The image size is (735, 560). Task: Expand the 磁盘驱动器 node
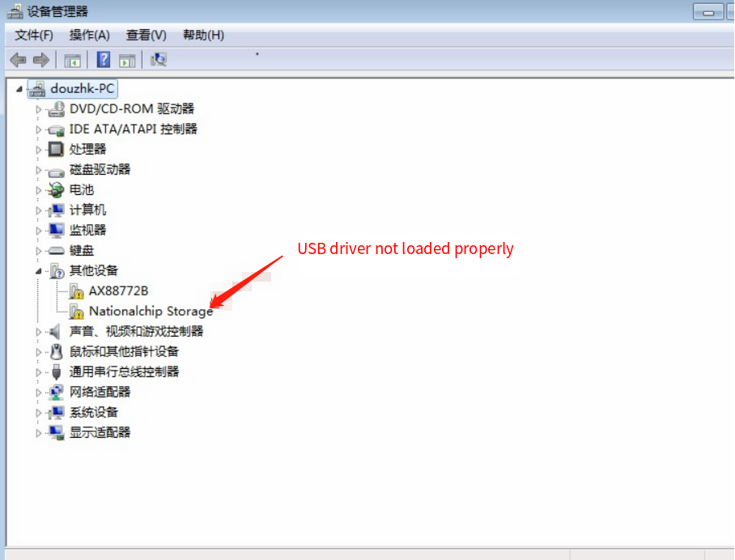tap(38, 170)
